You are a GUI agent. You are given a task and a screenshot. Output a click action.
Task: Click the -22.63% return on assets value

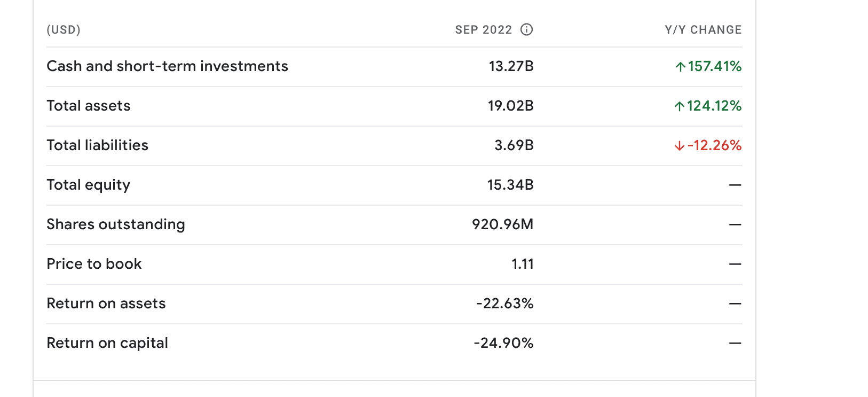point(505,303)
